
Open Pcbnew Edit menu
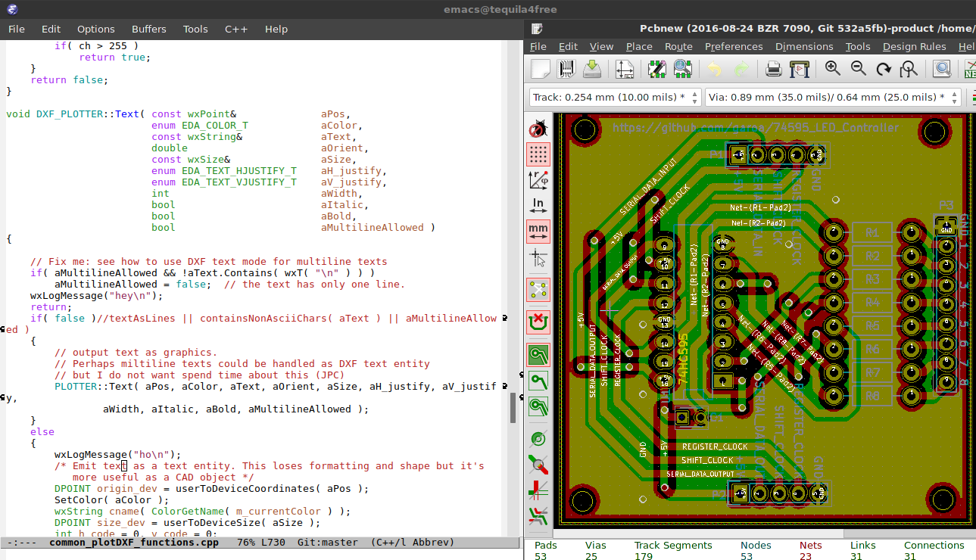point(568,46)
